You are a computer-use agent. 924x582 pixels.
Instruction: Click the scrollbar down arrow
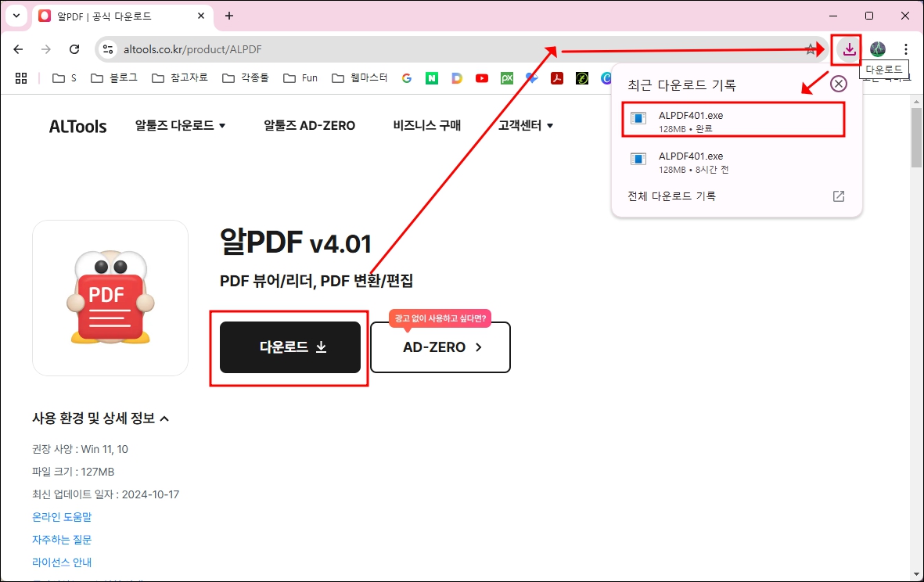pyautogui.click(x=916, y=573)
